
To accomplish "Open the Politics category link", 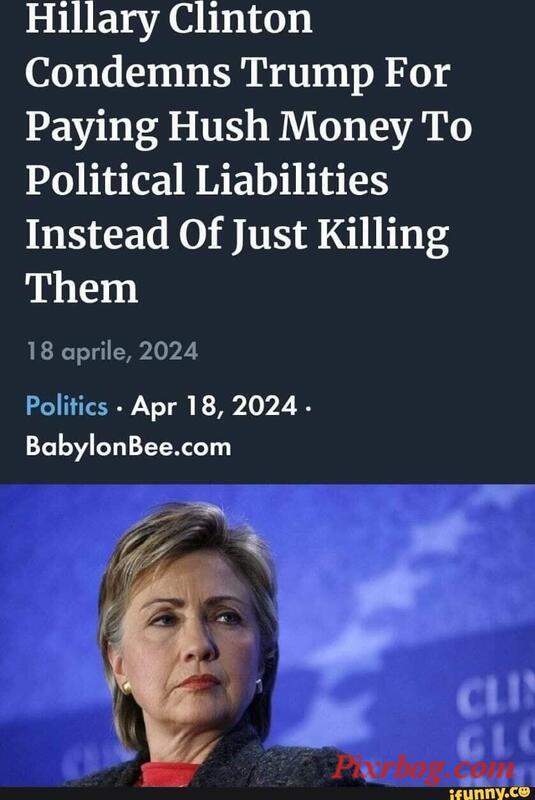I will coord(67,406).
